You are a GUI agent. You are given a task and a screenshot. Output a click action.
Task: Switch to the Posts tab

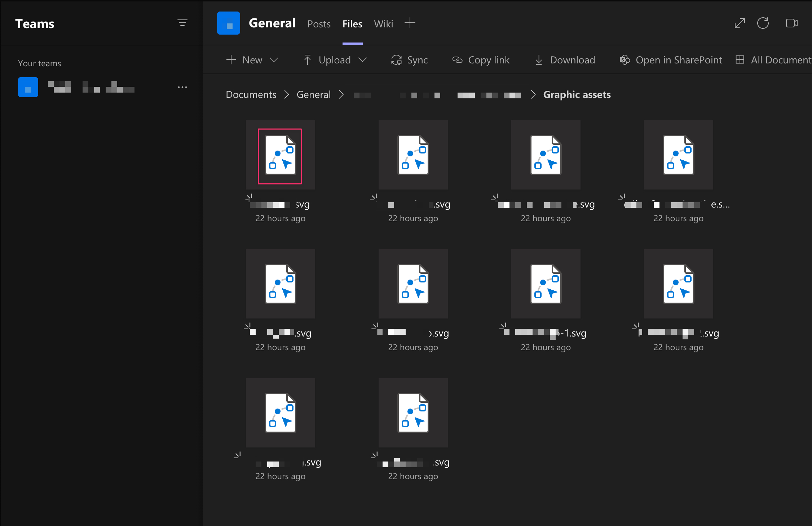319,24
